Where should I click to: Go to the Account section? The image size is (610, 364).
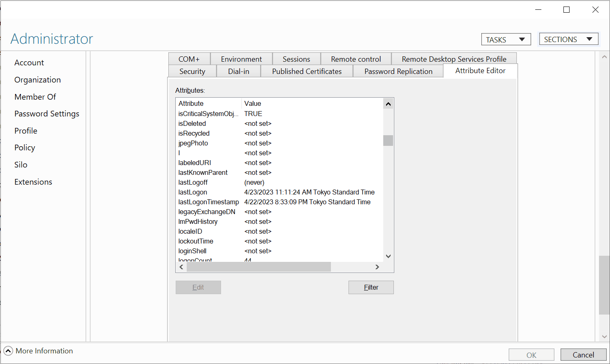click(29, 63)
